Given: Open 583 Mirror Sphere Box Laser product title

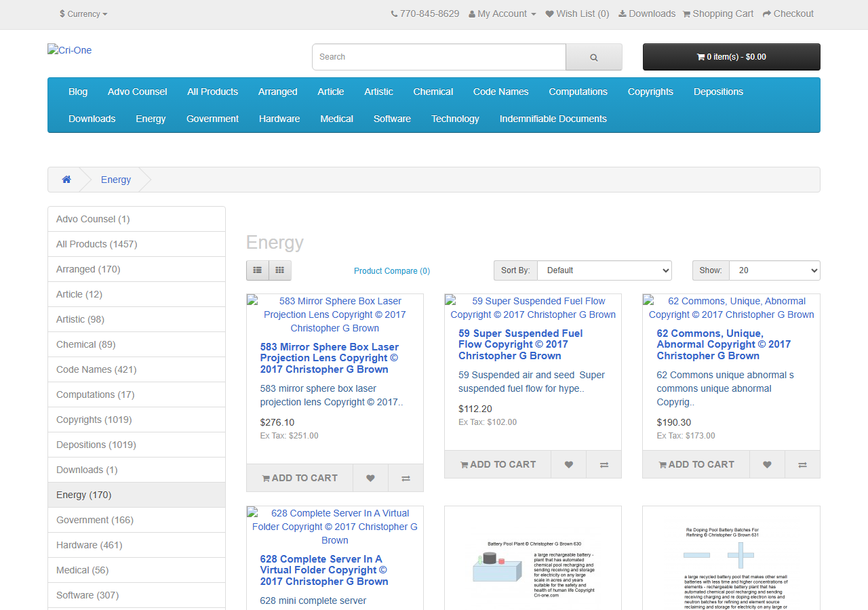Looking at the screenshot, I should click(330, 358).
